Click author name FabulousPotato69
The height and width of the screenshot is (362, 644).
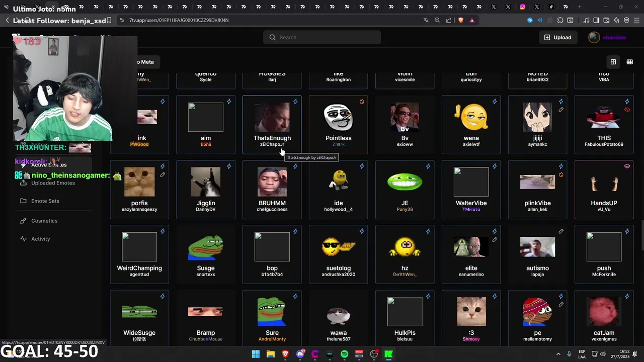pyautogui.click(x=604, y=144)
